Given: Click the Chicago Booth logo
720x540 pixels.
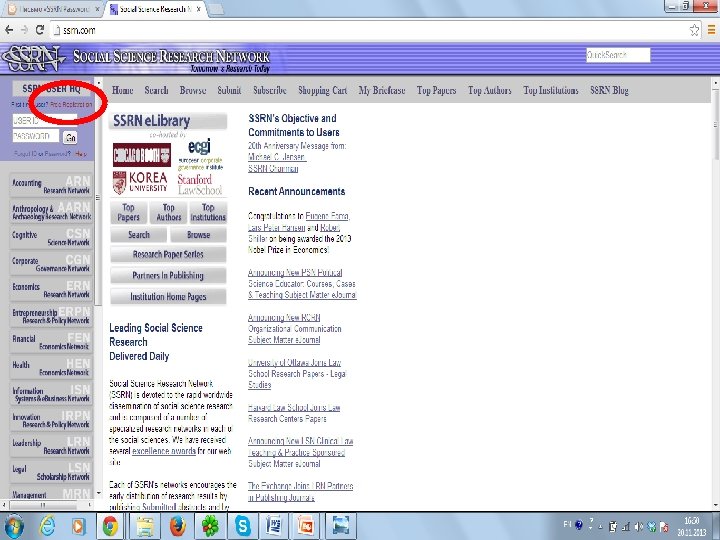Looking at the screenshot, I should tap(142, 155).
